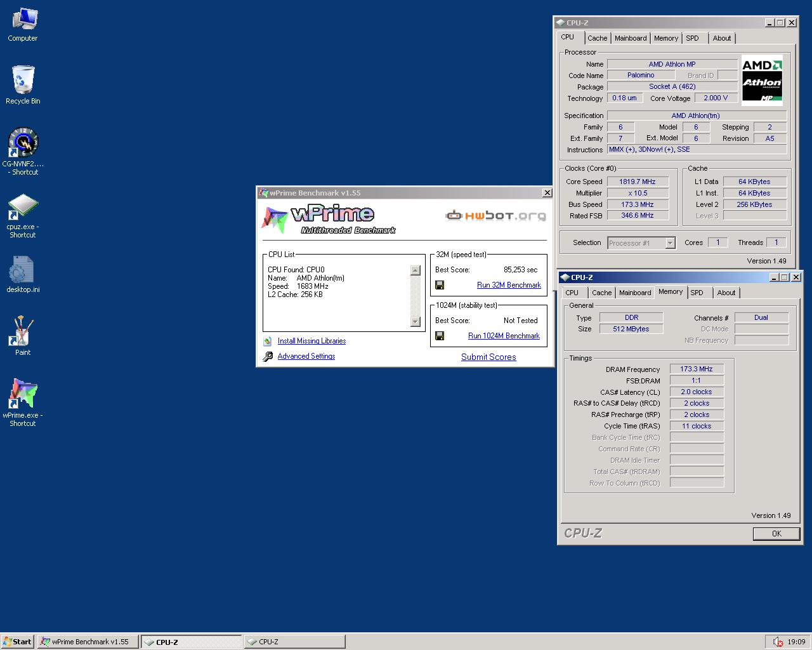Click the save icon beside 32M Best Score
Screen dimensions: 812x650
[x=440, y=285]
